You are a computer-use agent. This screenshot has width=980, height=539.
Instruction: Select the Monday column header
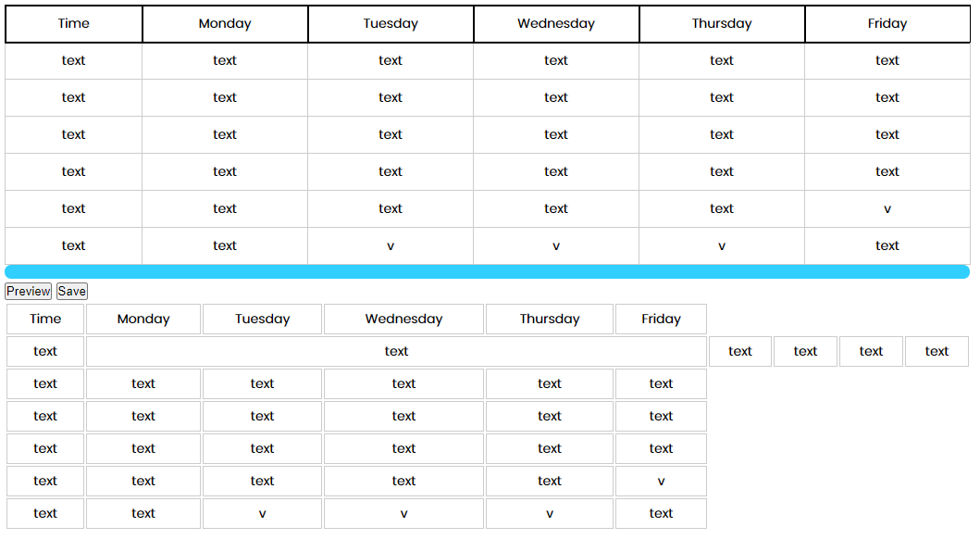click(x=225, y=23)
